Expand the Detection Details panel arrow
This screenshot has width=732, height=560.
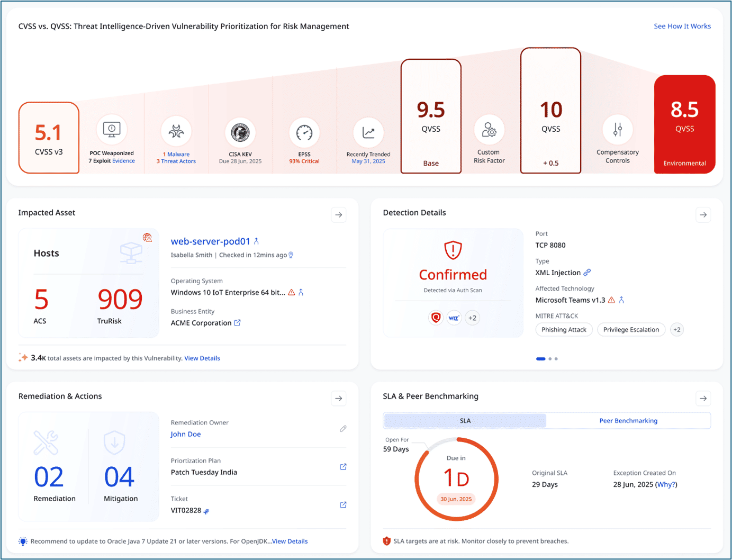point(703,215)
